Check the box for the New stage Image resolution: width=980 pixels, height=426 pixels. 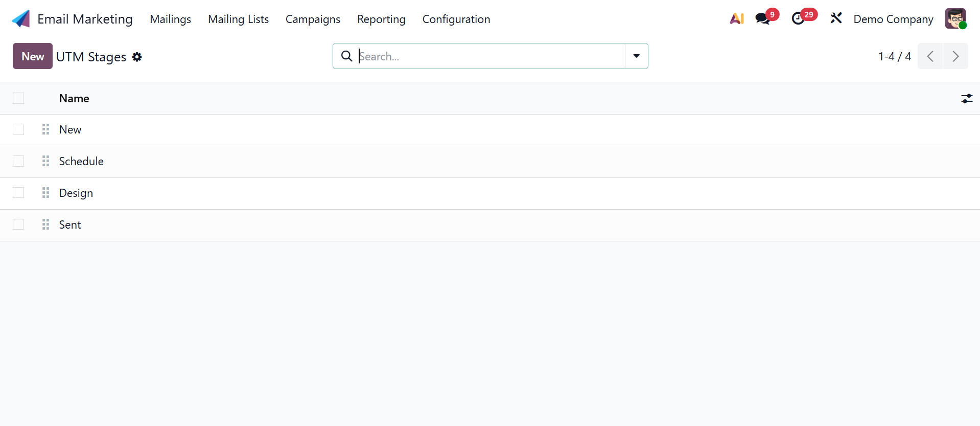(18, 129)
